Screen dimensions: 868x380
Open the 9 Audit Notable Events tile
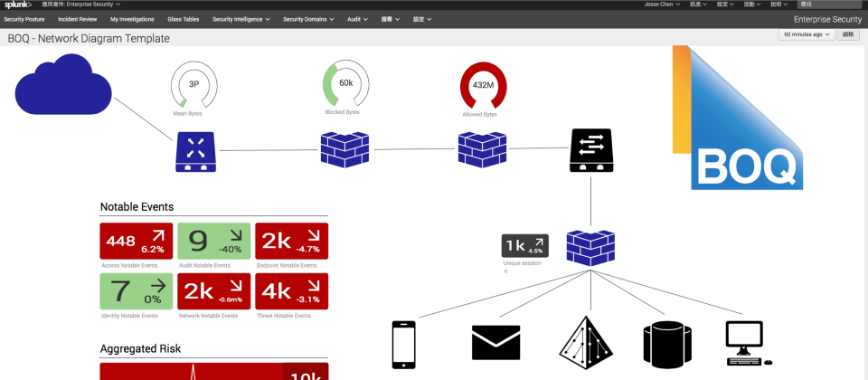click(213, 241)
